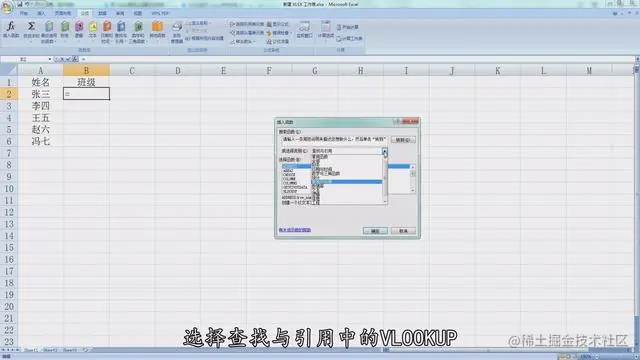
Task: Click the category list scrollbar down arrow
Action: pos(385,201)
